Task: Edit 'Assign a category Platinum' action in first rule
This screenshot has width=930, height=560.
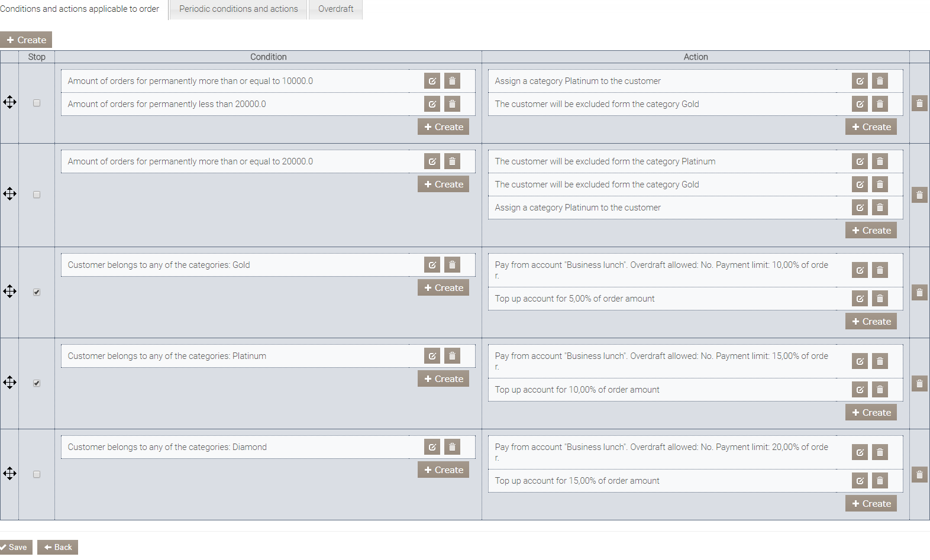Action: (860, 81)
